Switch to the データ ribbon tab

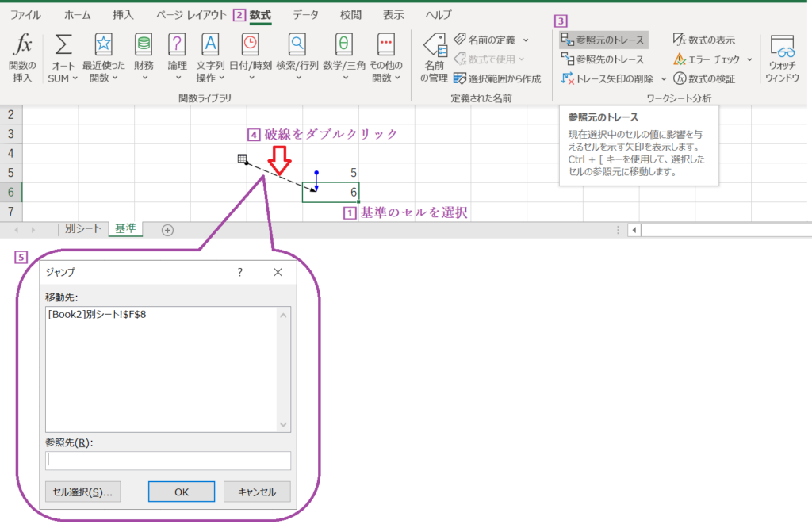(304, 13)
